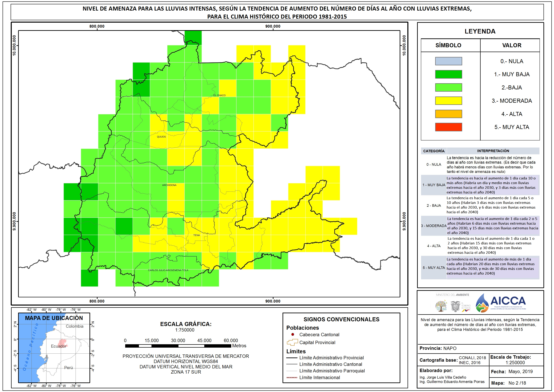Click the Ecuador government coat of arms logo
Viewport: 554px width, 392px height.
point(455,306)
